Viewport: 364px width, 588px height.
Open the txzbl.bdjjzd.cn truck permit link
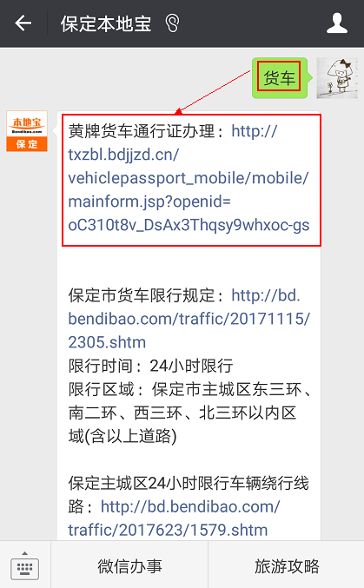pyautogui.click(x=189, y=178)
